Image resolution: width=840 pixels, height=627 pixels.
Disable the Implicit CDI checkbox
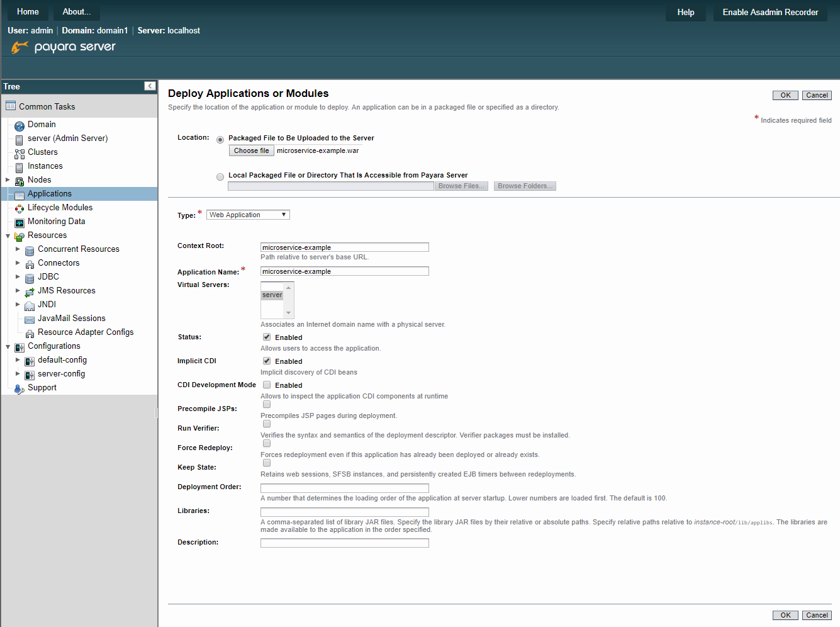click(266, 361)
